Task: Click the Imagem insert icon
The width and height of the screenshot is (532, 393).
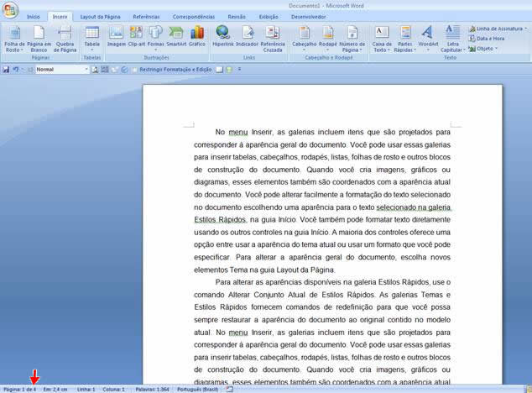Action: pyautogui.click(x=117, y=36)
